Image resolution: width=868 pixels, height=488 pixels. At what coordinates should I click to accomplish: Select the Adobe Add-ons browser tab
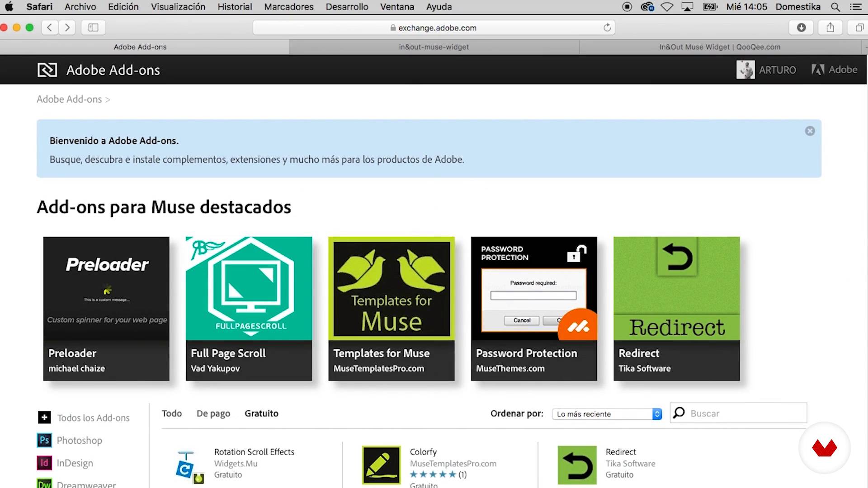tap(140, 47)
